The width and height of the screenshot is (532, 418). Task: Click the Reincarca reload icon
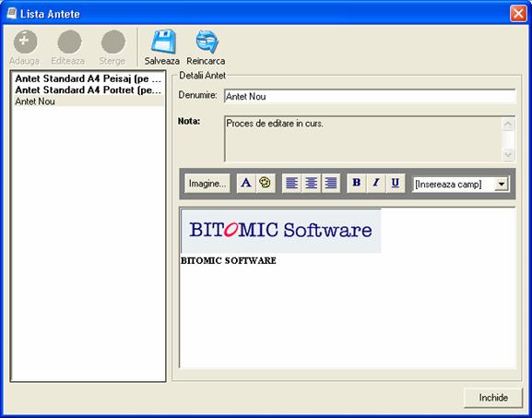click(207, 42)
